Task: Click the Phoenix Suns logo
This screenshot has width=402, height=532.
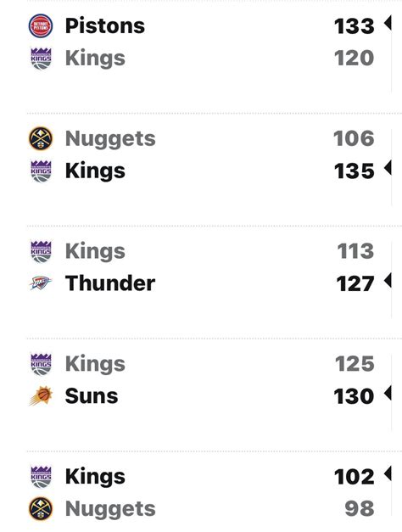Action: pos(41,396)
